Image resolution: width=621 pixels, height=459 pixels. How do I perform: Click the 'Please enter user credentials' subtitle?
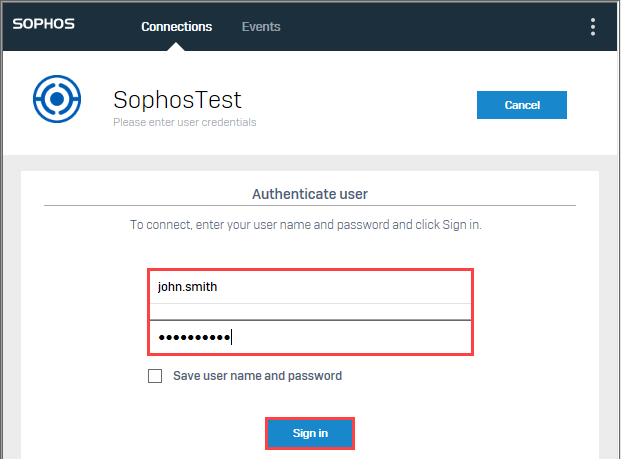(185, 123)
